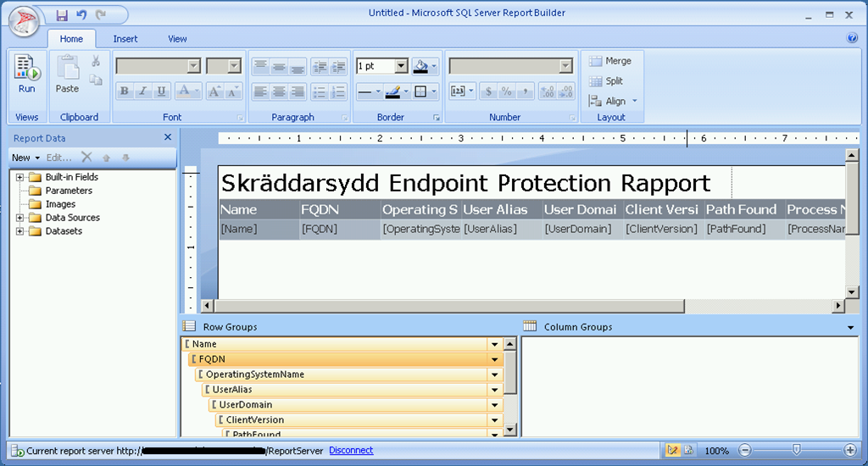Screen dimensions: 868x466
Task: Toggle Italic font formatting
Action: [142, 92]
